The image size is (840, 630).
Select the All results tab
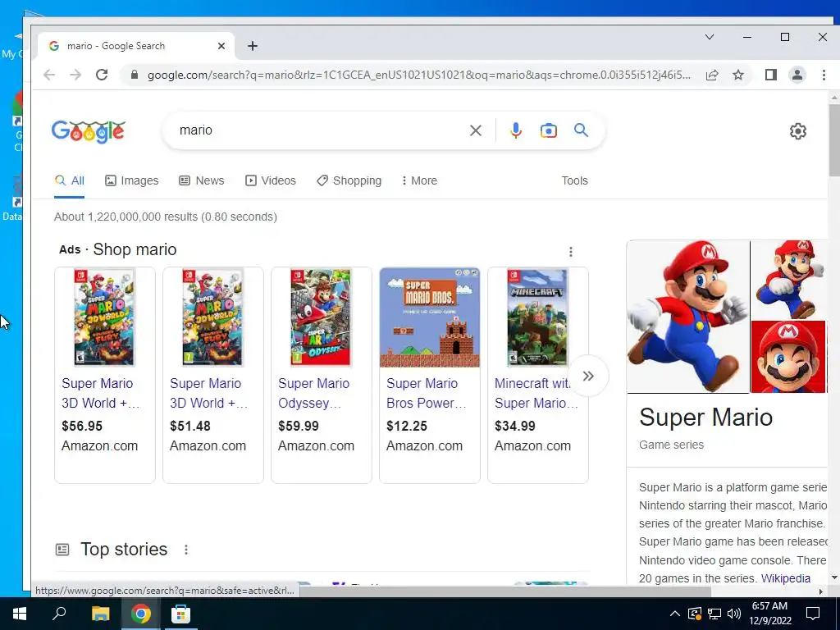pyautogui.click(x=69, y=180)
